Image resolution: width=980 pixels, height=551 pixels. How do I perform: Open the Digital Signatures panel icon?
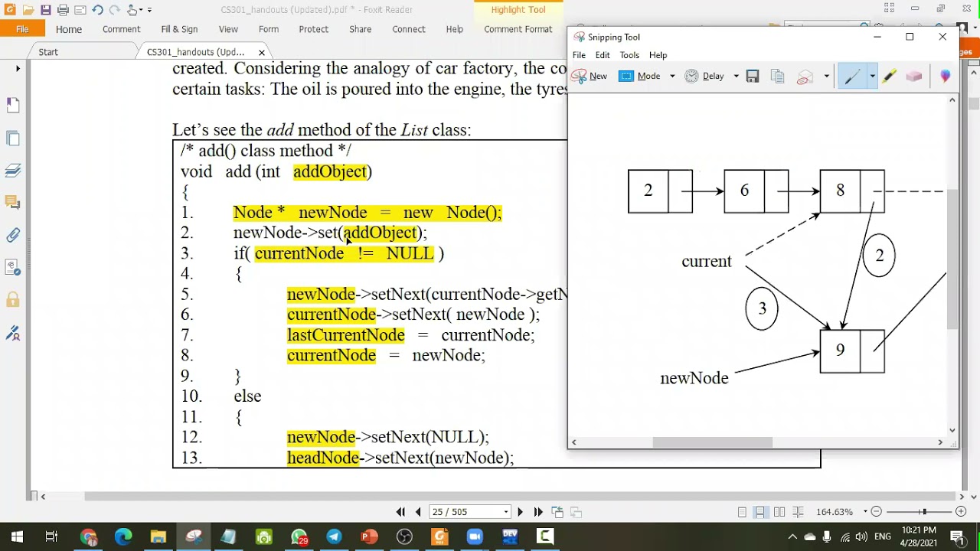(13, 333)
